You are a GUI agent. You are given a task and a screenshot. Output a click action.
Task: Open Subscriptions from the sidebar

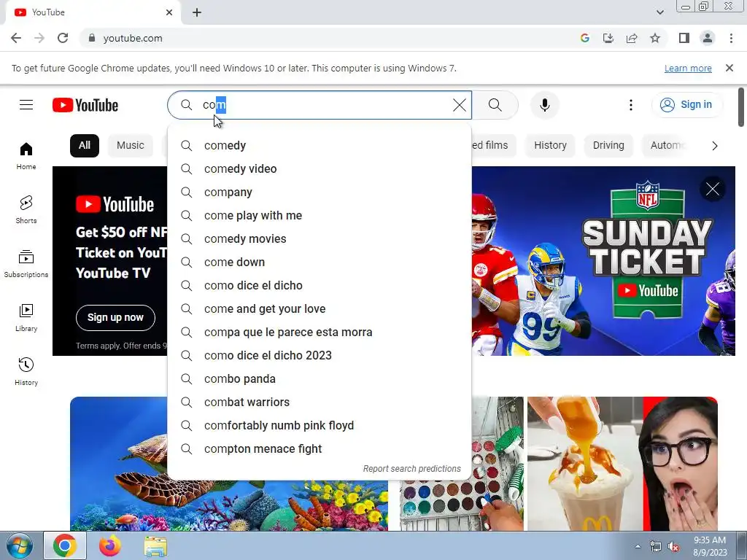click(x=26, y=263)
